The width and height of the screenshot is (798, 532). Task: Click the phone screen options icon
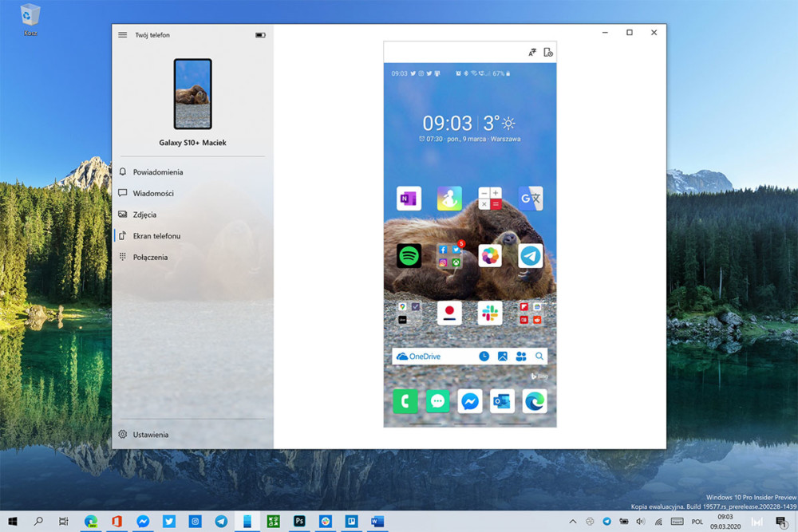coord(548,52)
